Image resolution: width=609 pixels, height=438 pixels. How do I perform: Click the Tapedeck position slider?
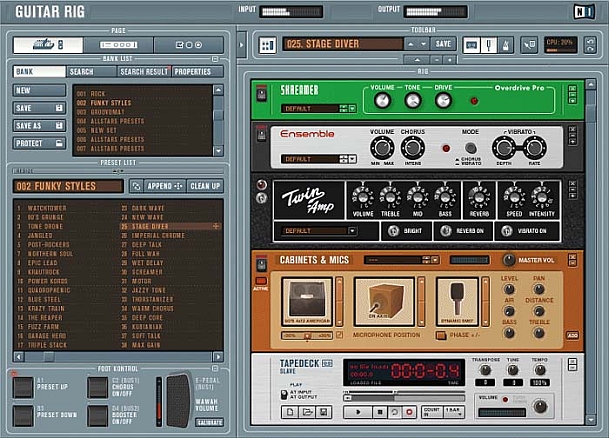coord(404,398)
